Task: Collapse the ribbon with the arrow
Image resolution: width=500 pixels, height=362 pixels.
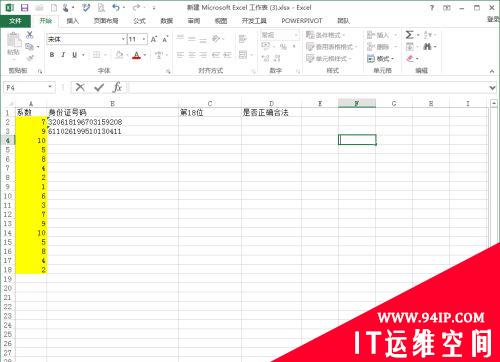Action: [x=492, y=71]
